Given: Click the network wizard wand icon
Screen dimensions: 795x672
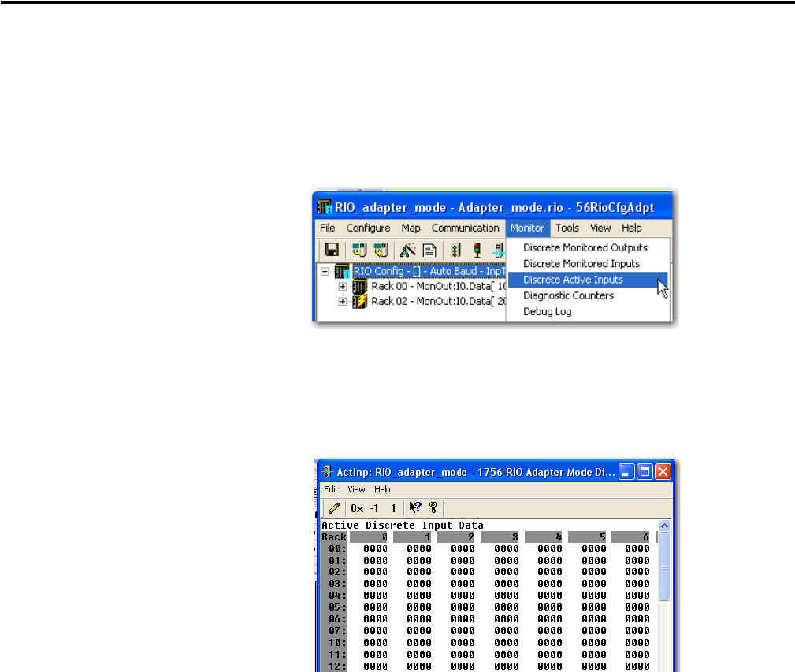Looking at the screenshot, I should coord(407,250).
